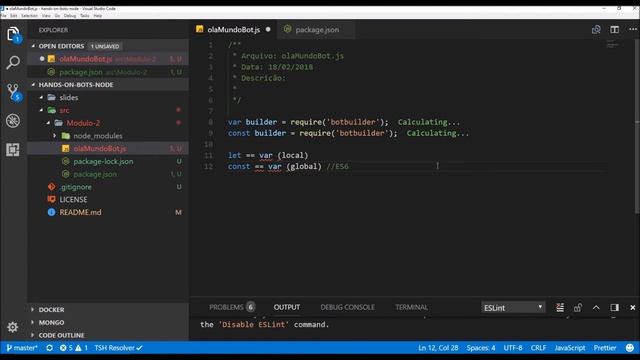Open errors and warnings count in status bar

click(73, 348)
